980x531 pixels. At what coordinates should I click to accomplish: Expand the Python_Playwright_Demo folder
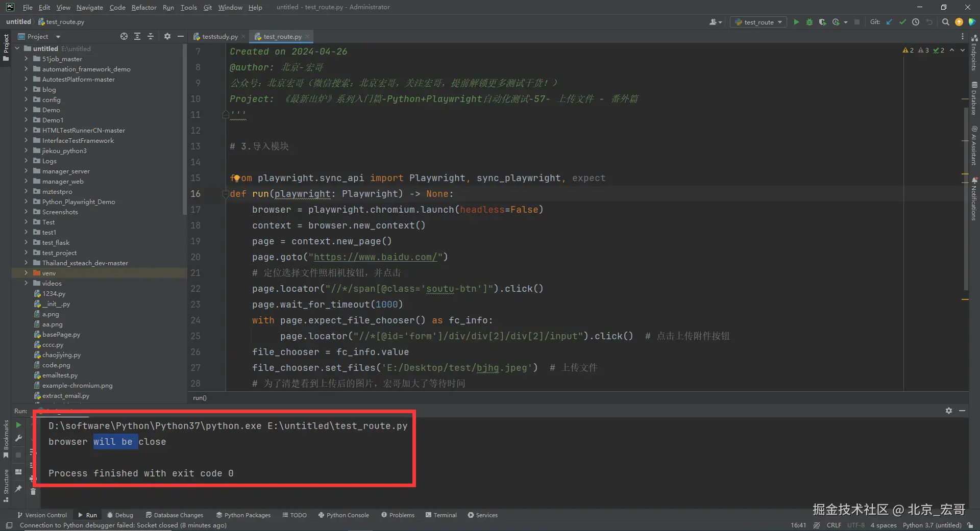click(x=26, y=201)
